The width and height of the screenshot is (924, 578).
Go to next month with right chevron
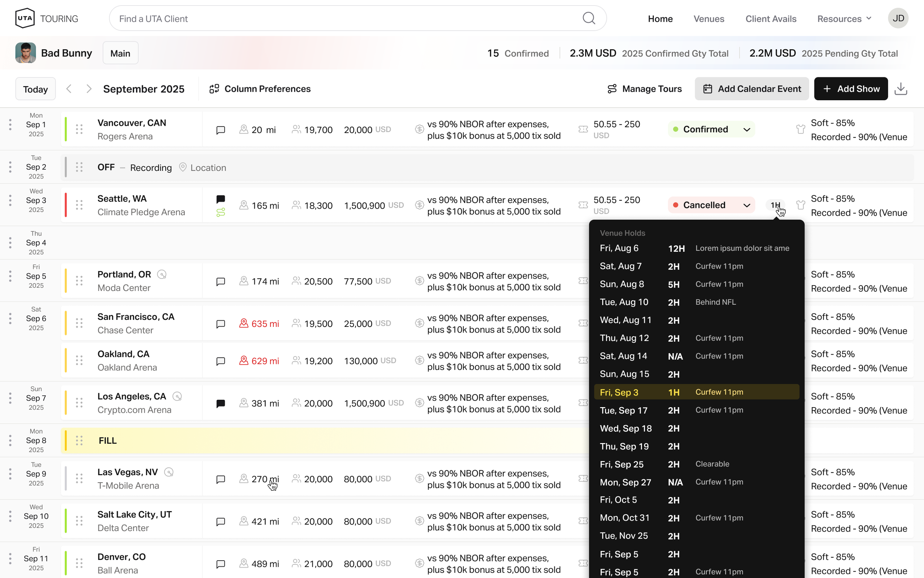coord(89,89)
